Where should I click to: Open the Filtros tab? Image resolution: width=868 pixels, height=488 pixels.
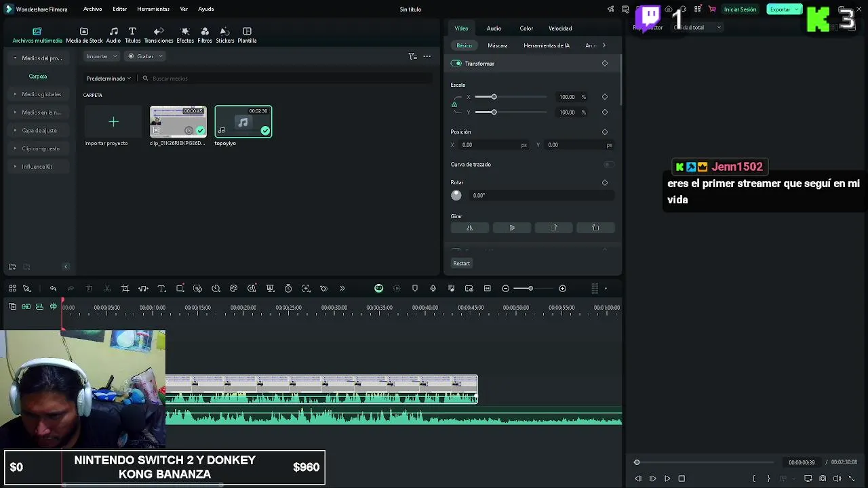point(205,35)
